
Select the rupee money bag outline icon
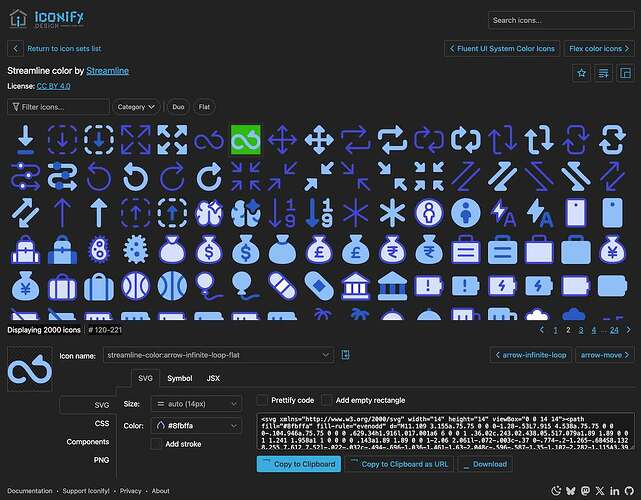pos(392,249)
